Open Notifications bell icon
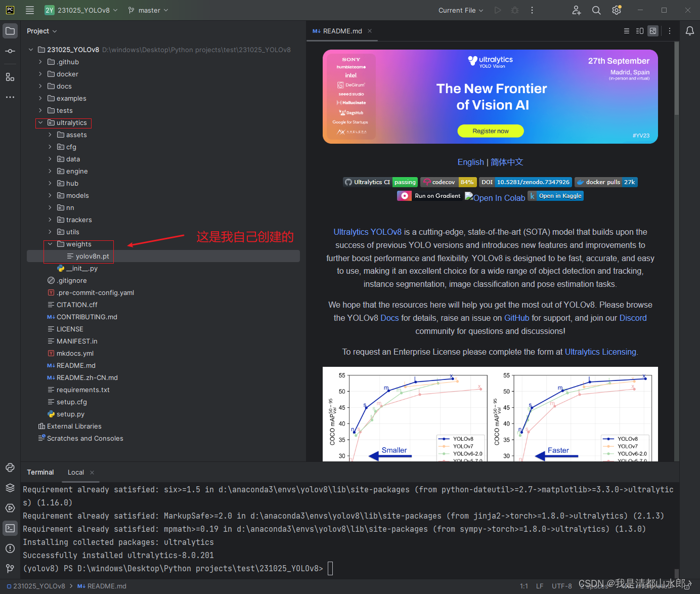Viewport: 700px width, 594px height. 690,31
